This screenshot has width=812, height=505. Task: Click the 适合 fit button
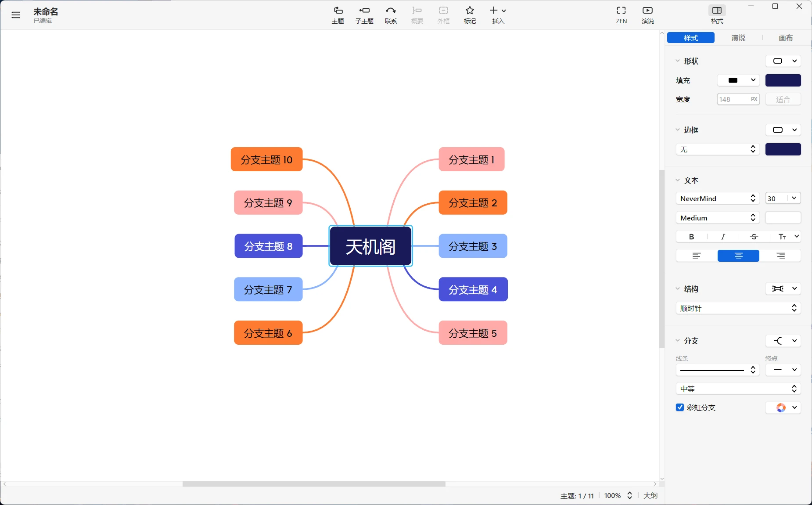tap(783, 99)
